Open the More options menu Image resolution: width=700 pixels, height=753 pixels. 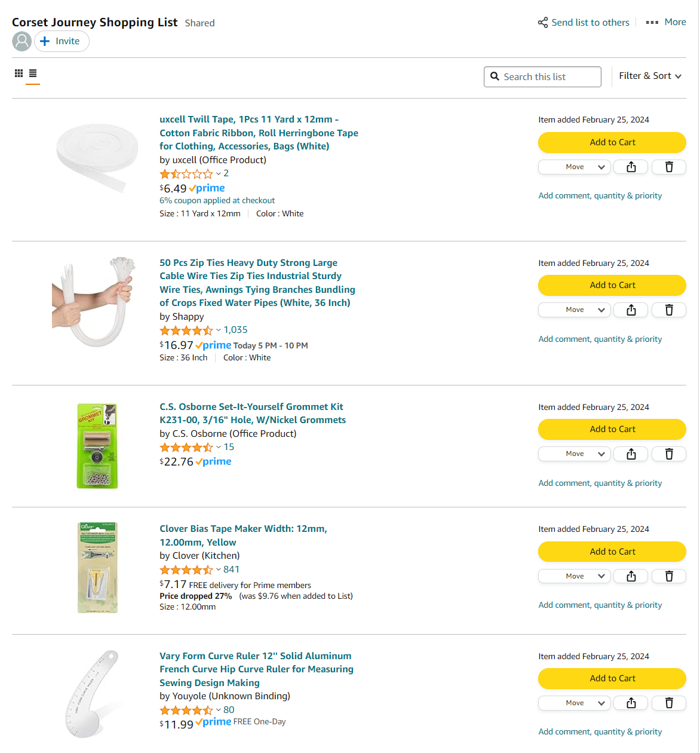tap(665, 22)
